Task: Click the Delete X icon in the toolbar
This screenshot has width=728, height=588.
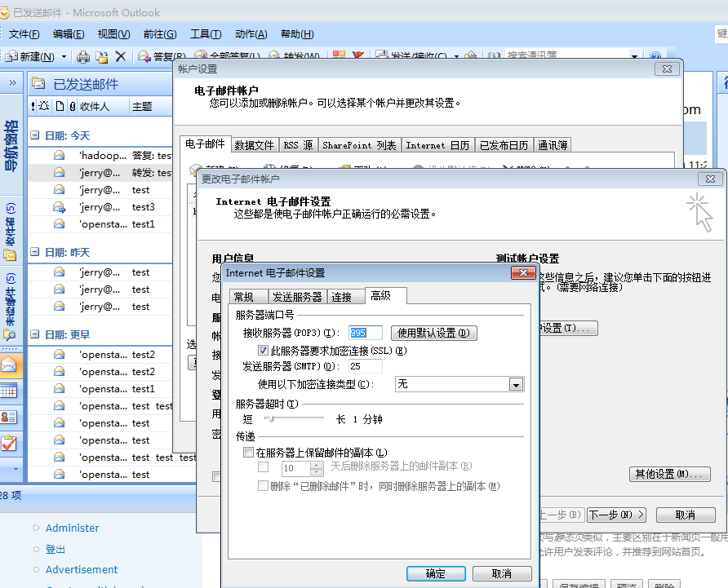Action: pyautogui.click(x=121, y=56)
